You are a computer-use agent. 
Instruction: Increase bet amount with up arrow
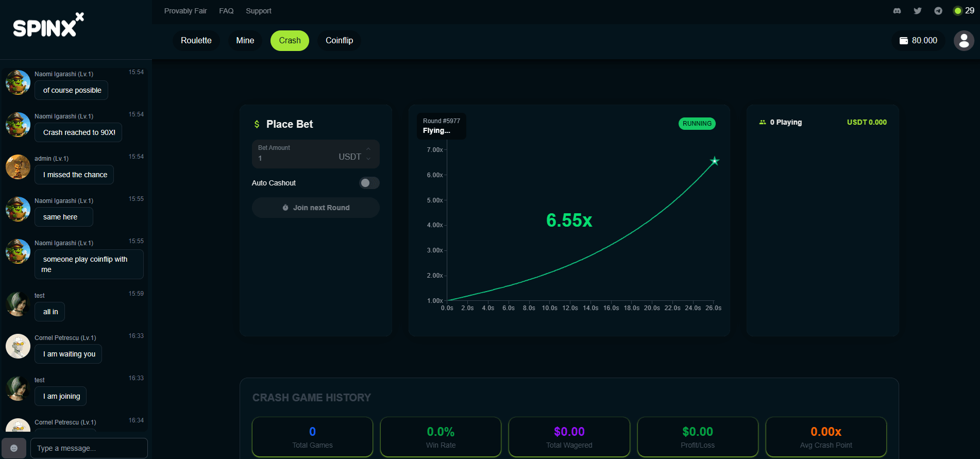pyautogui.click(x=368, y=149)
